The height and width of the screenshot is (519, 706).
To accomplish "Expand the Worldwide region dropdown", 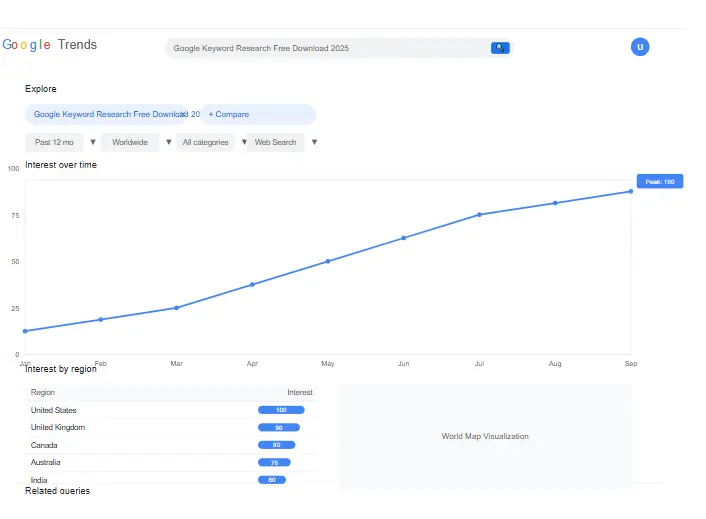I will [130, 143].
